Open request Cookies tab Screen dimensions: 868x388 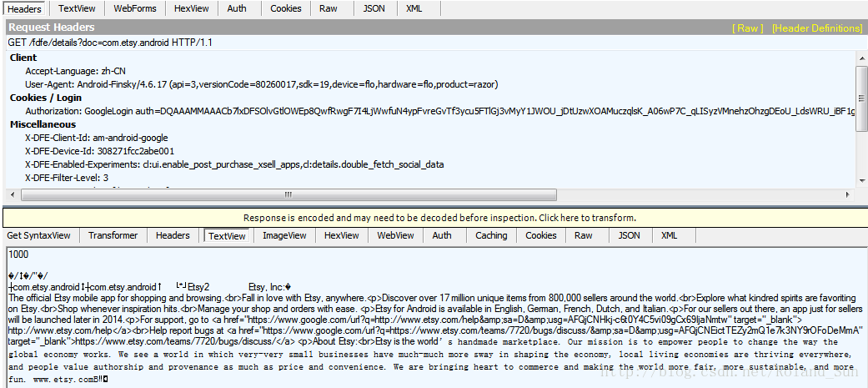coord(286,8)
